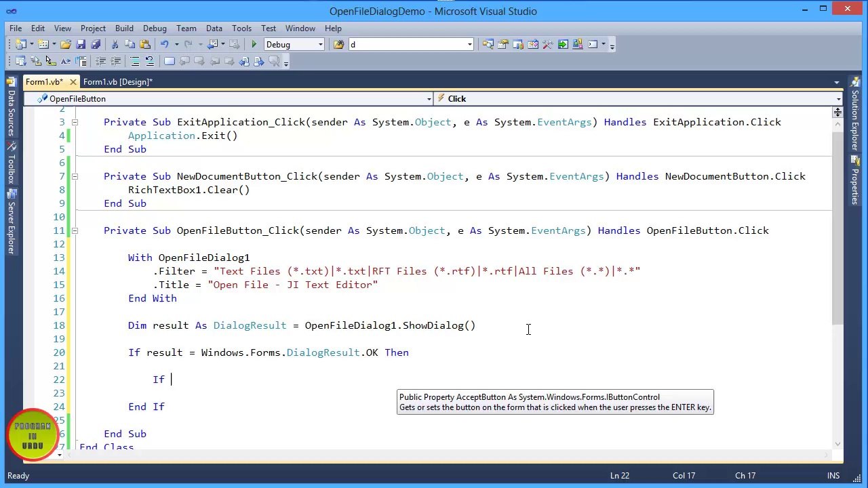Click the Navigate Backward icon
Viewport: 868px width, 488px height.
tap(213, 45)
